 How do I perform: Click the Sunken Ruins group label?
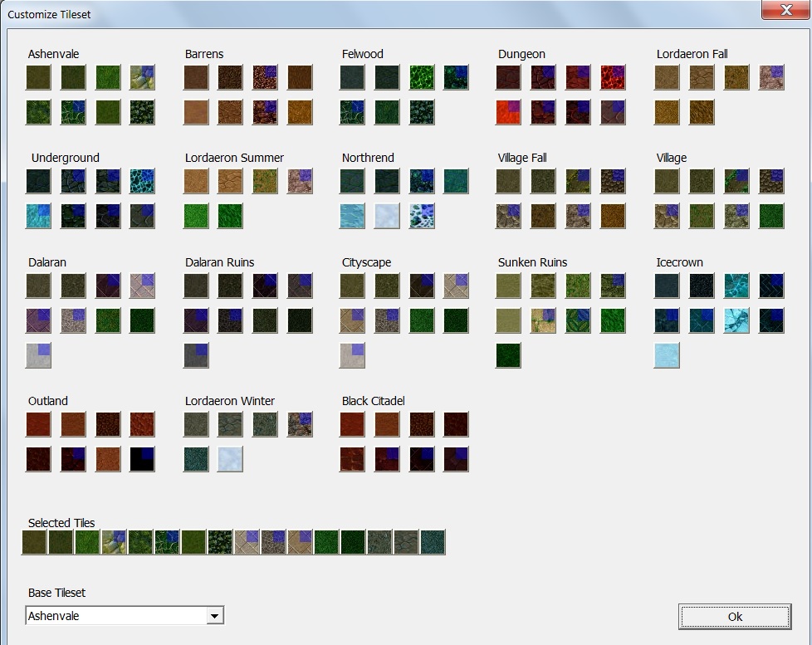[532, 262]
